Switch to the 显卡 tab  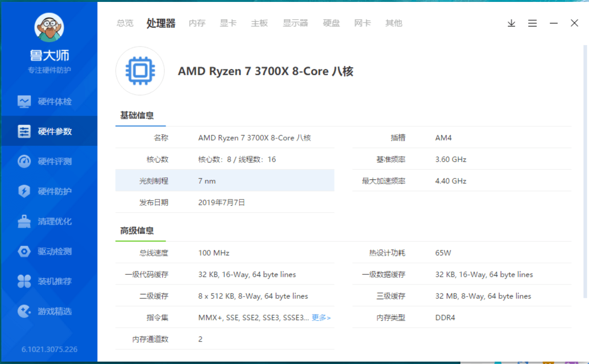(x=228, y=23)
